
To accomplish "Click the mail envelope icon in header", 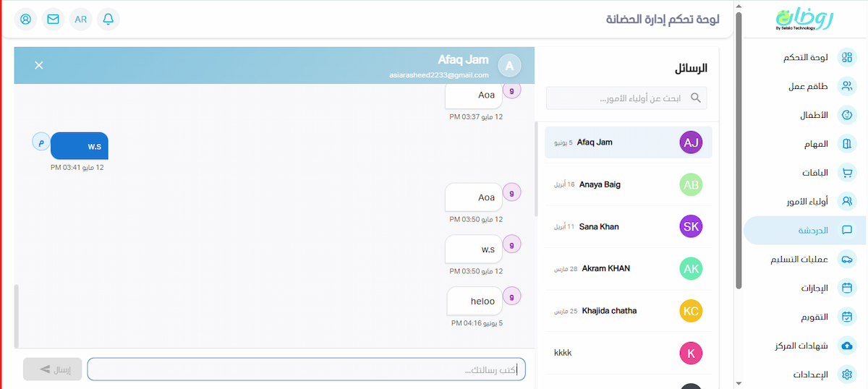I will coord(53,20).
